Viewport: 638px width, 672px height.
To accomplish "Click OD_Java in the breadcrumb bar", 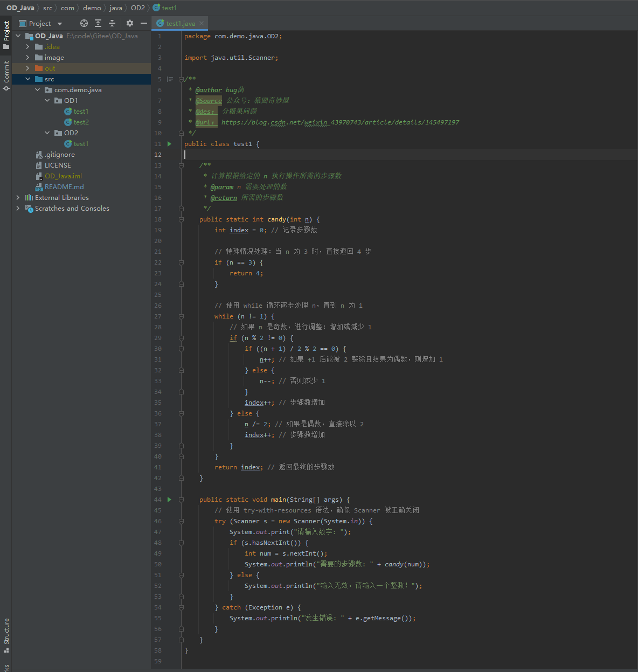I will [20, 8].
